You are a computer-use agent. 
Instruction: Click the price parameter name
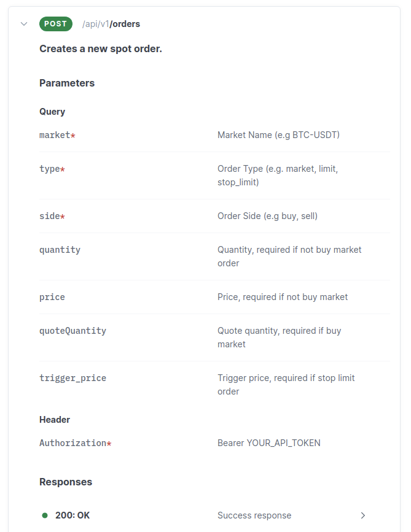(52, 297)
